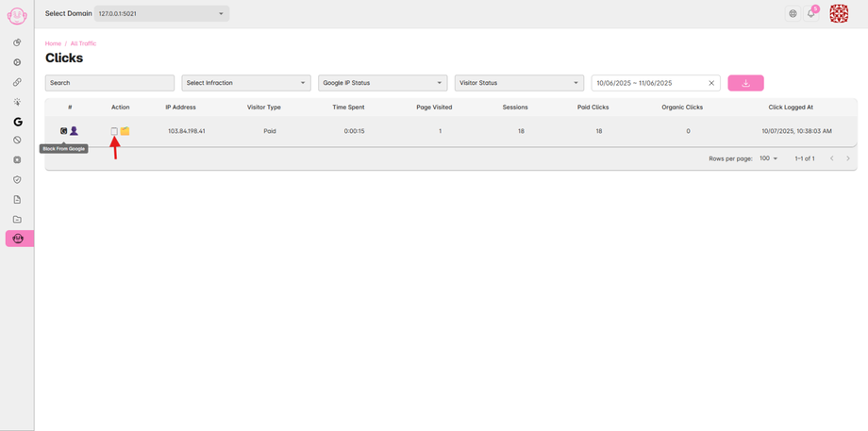Go to the next page arrow
Image resolution: width=868 pixels, height=431 pixels.
tap(848, 158)
